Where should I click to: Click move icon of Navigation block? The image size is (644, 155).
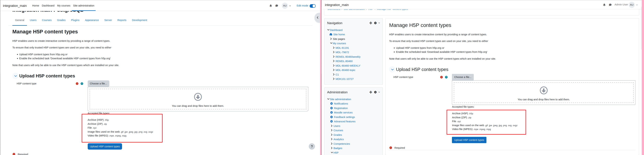point(371,23)
